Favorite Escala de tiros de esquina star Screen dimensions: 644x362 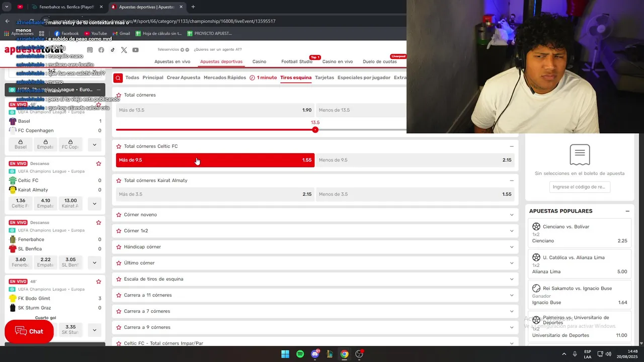point(119,279)
